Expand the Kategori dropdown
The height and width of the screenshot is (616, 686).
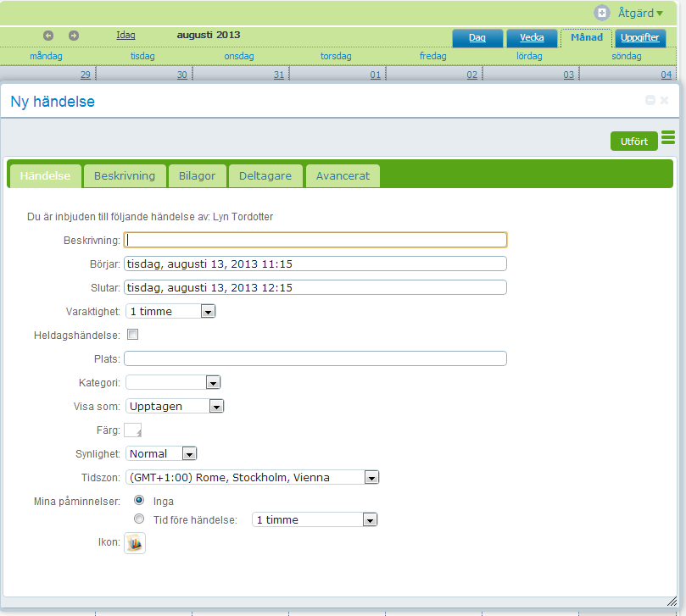173,382
